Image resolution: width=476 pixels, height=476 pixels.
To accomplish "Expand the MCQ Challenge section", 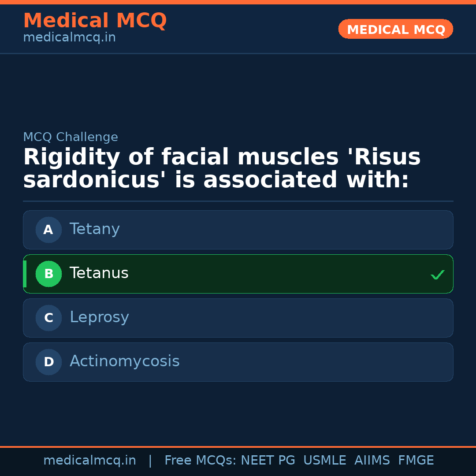I will coord(71,137).
